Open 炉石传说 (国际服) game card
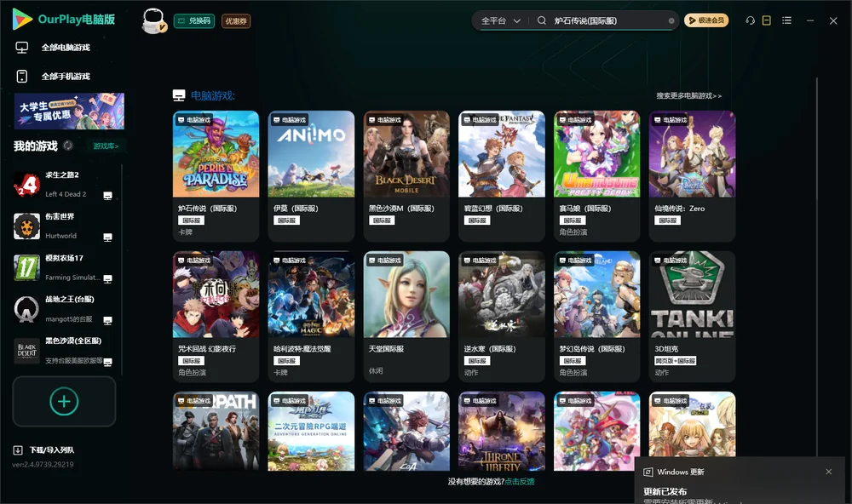The width and height of the screenshot is (852, 504). [x=216, y=176]
